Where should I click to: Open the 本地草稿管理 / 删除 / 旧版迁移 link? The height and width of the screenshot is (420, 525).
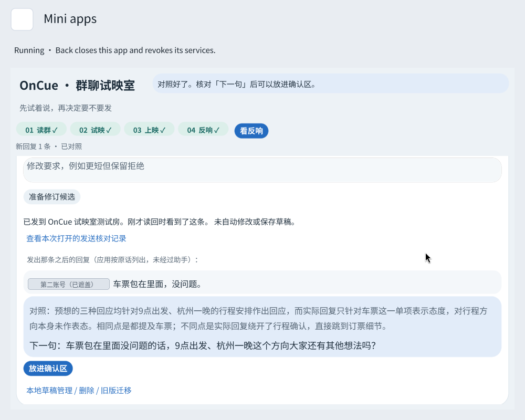(x=79, y=391)
